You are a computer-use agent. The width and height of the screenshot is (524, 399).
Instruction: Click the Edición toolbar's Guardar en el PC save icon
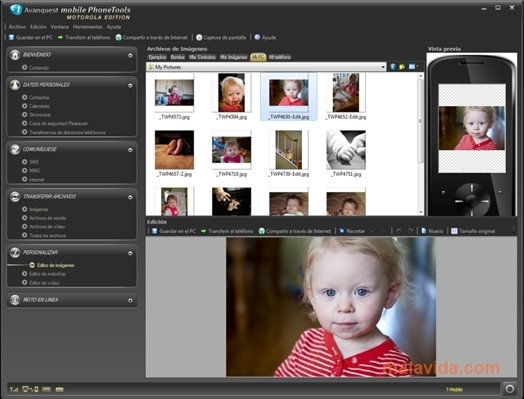point(154,231)
